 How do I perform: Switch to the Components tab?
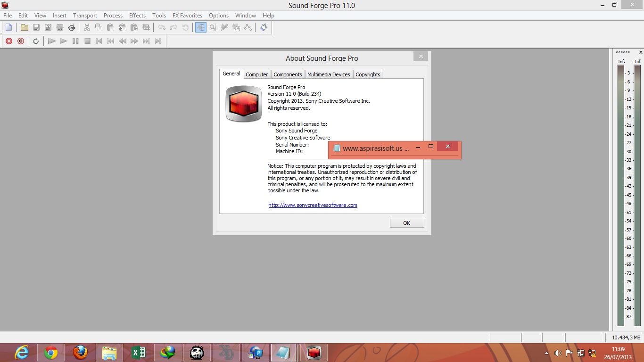[x=288, y=74]
